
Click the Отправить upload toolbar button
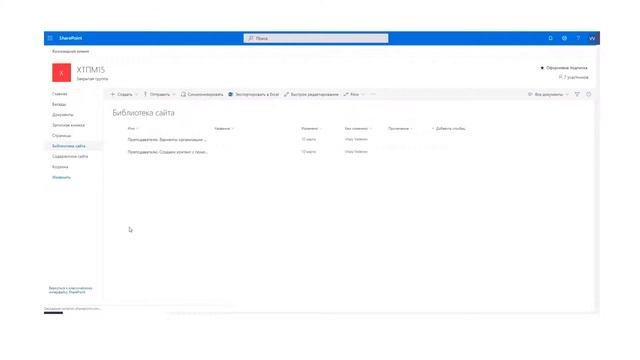(157, 94)
